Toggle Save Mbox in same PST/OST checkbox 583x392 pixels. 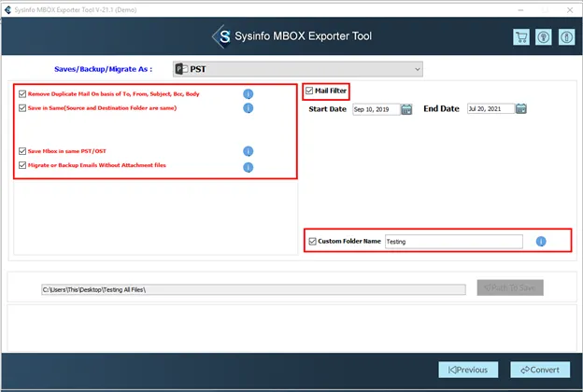(22, 151)
